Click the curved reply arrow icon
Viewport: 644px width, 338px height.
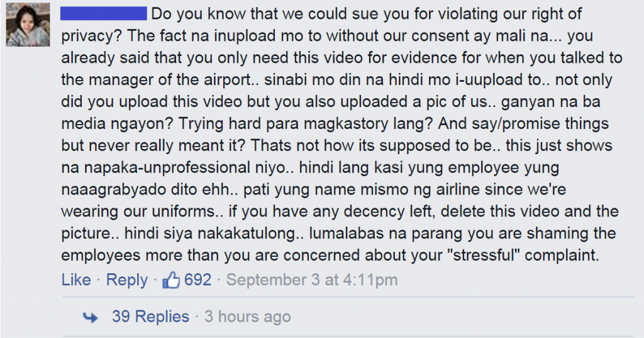click(x=91, y=317)
